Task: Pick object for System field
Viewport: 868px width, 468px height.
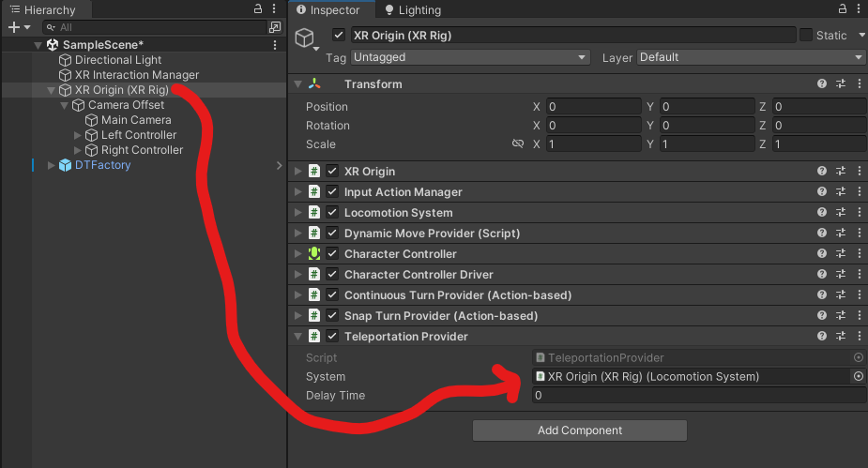Action: coord(858,376)
